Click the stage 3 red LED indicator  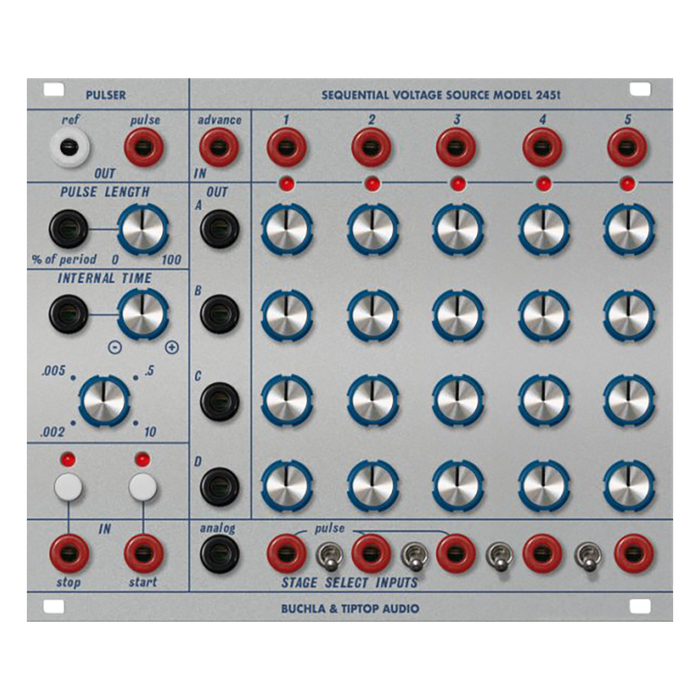point(458,183)
